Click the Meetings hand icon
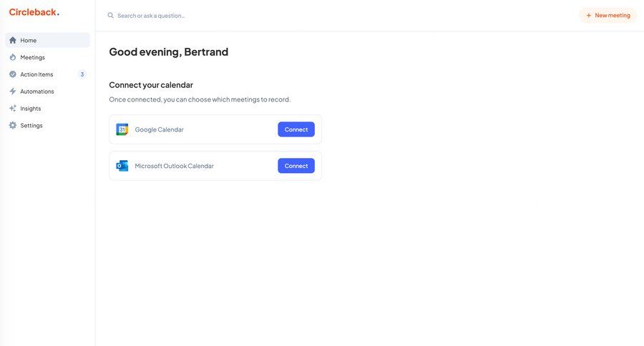Screen dimensions: 644x346 pyautogui.click(x=13, y=57)
